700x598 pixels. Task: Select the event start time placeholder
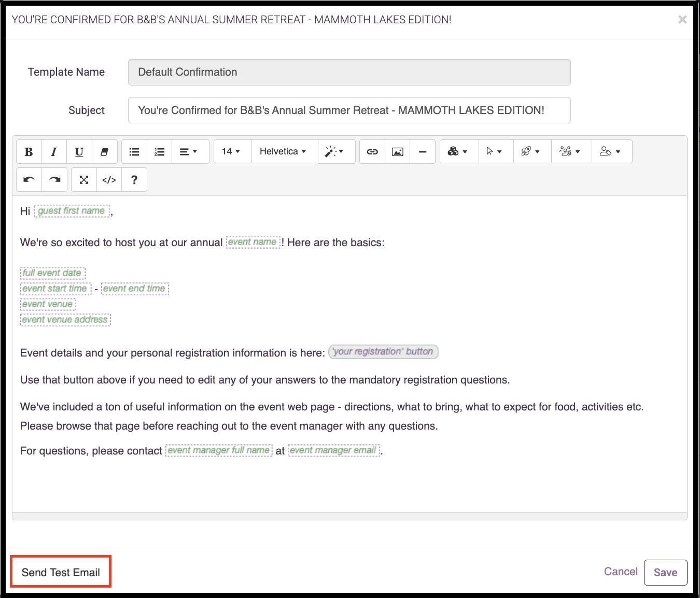[55, 289]
